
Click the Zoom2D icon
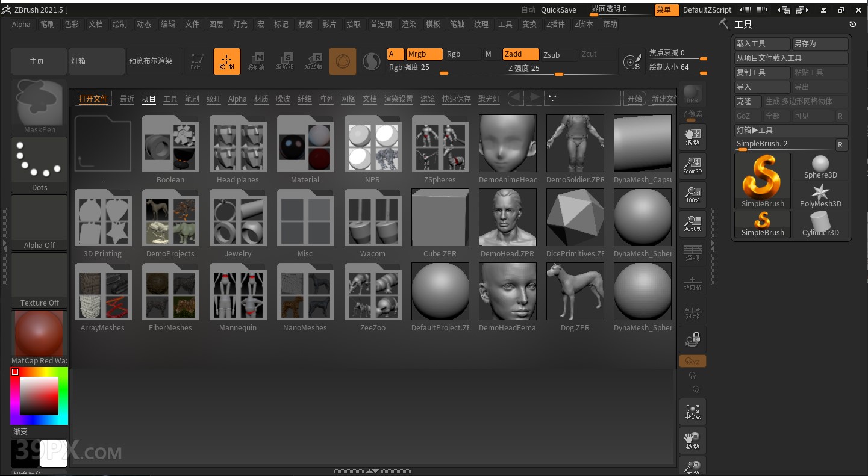[x=693, y=166]
